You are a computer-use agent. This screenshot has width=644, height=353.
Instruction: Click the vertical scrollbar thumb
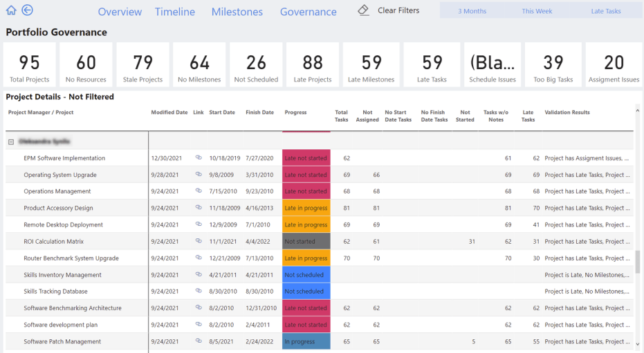(x=638, y=262)
